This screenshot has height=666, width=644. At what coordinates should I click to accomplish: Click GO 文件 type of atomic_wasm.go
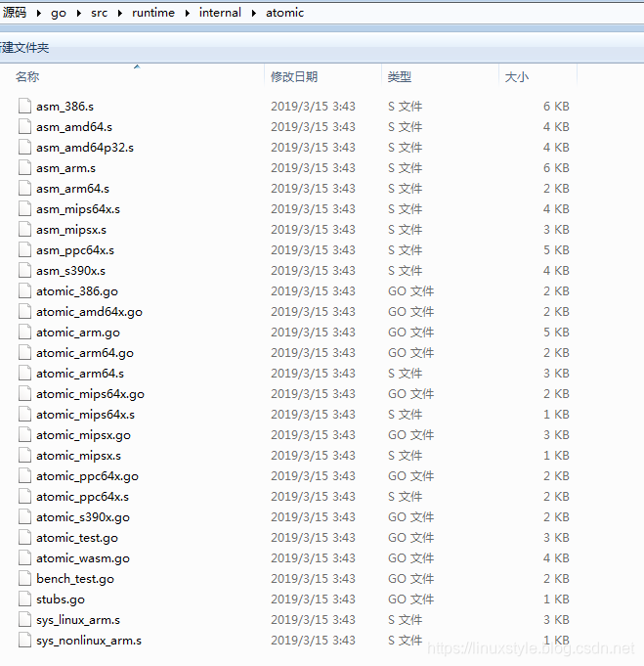pos(411,557)
